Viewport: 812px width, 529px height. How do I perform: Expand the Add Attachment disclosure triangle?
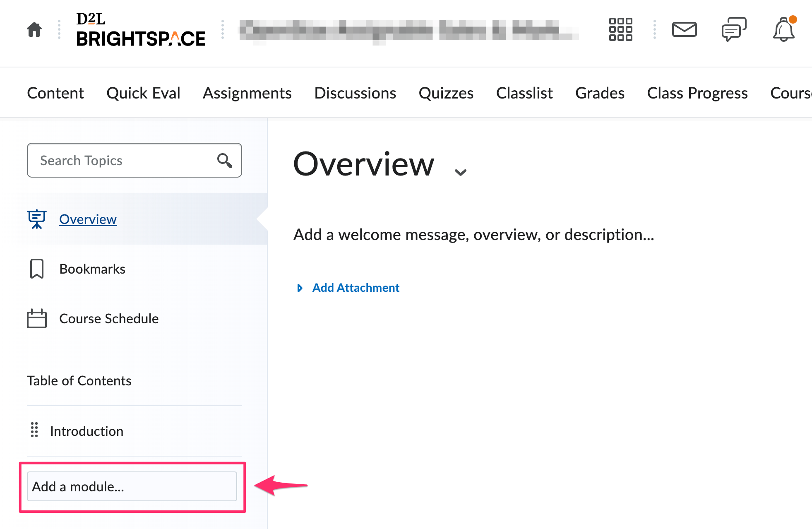pyautogui.click(x=300, y=288)
